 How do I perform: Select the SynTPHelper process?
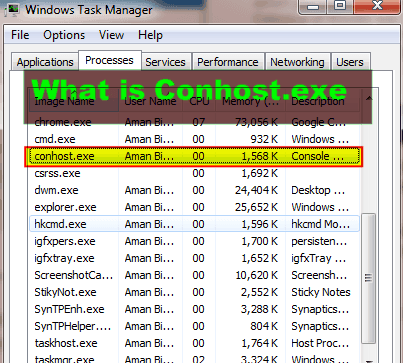194,326
